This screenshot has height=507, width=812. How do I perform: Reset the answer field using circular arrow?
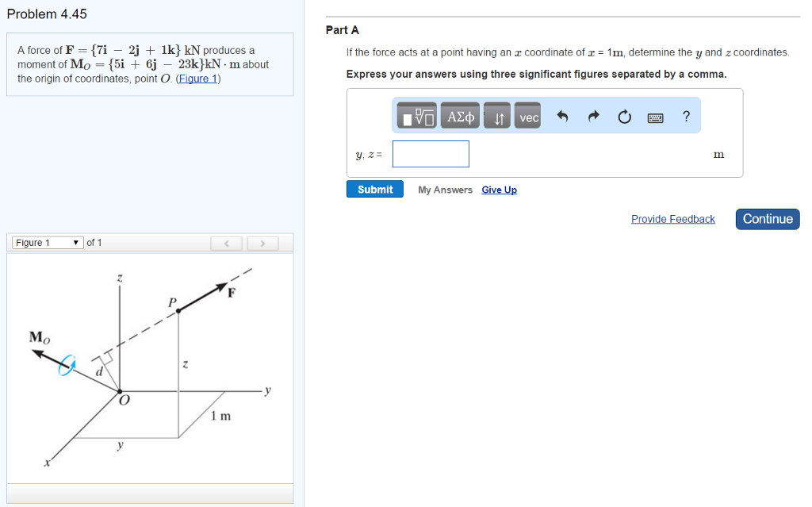(x=624, y=116)
